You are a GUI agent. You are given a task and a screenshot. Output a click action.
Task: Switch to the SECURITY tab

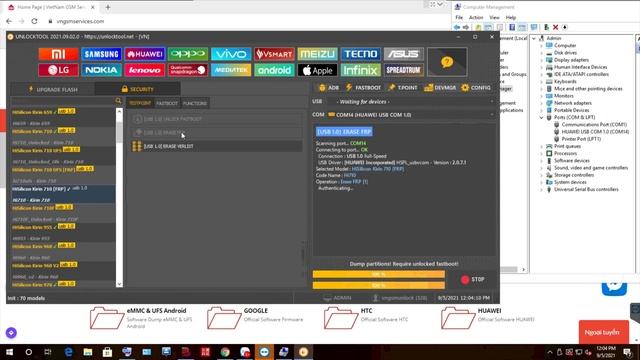138,89
